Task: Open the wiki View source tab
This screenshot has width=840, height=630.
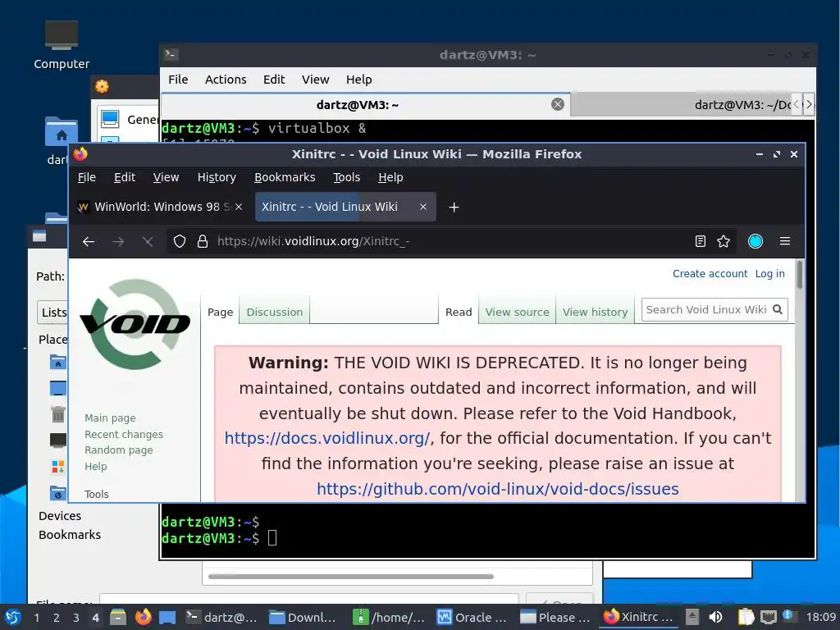Action: point(517,312)
